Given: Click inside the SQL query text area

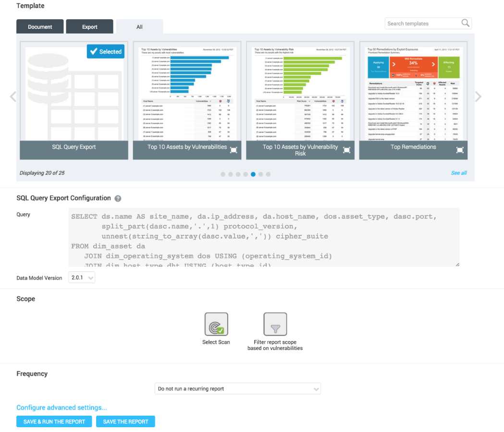Looking at the screenshot, I should pos(264,237).
